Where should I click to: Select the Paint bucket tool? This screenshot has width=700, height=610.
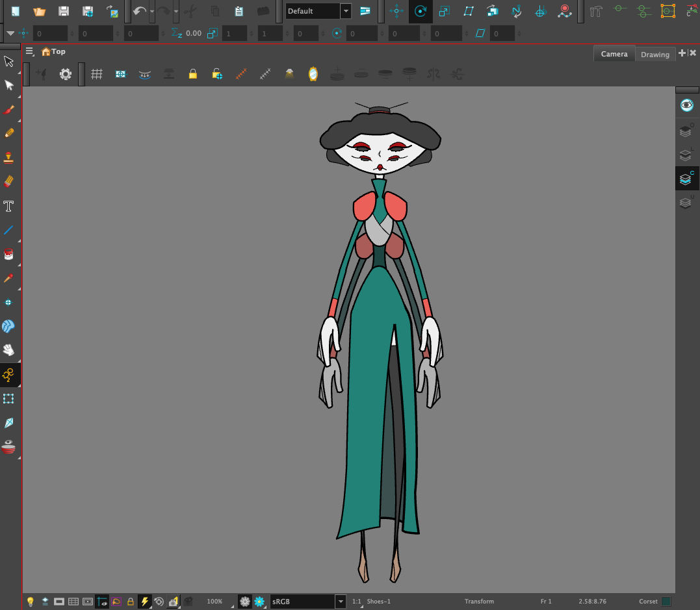(8, 254)
